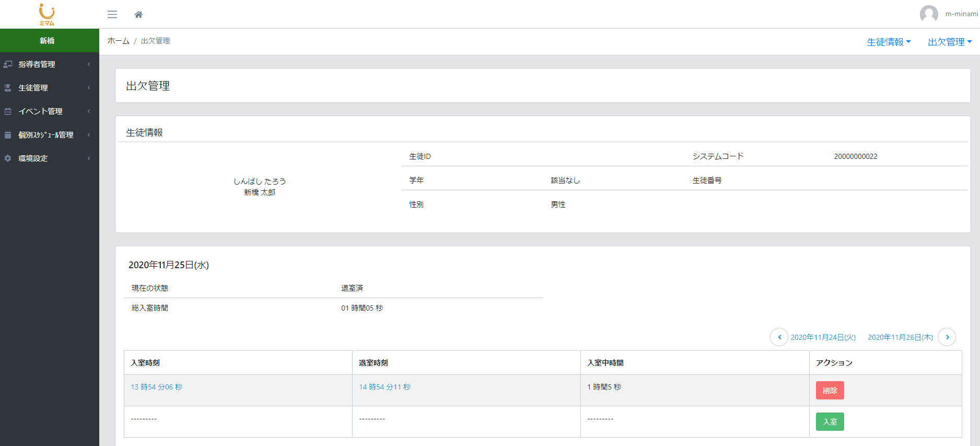The width and height of the screenshot is (980, 446).
Task: Select the 新橋 sidebar header
Action: pyautogui.click(x=47, y=41)
